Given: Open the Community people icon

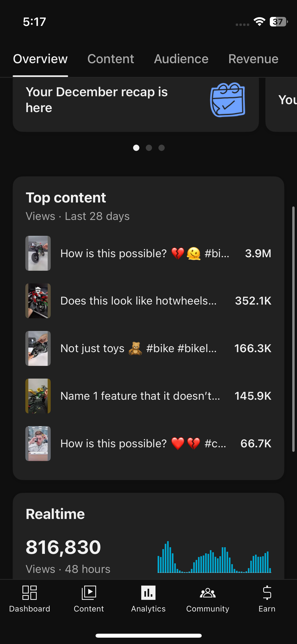Looking at the screenshot, I should tap(208, 593).
